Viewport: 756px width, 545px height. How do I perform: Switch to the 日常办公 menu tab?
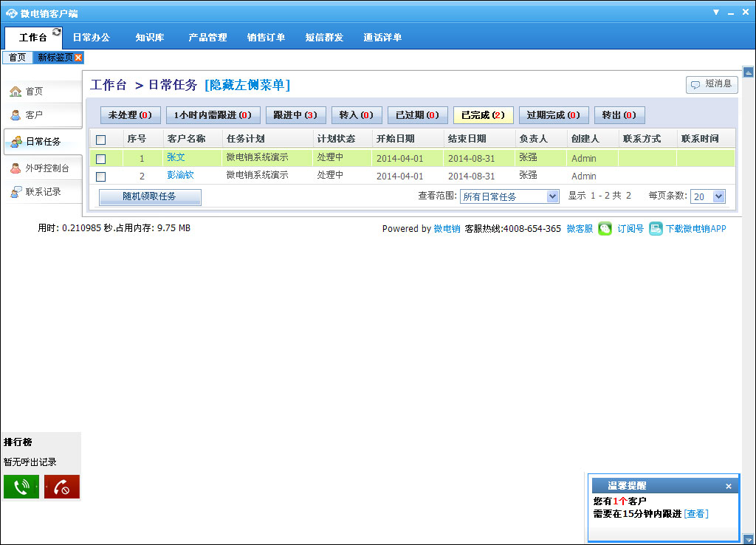tap(91, 37)
